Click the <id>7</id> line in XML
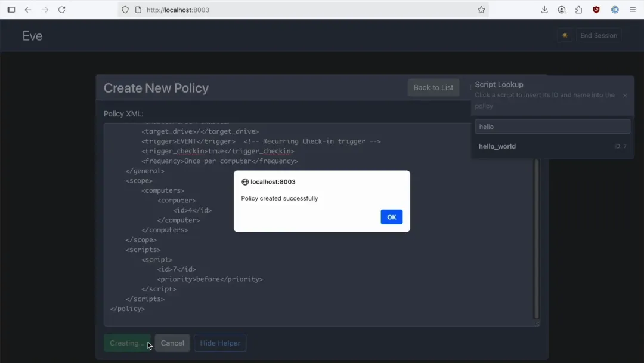 [x=177, y=269]
